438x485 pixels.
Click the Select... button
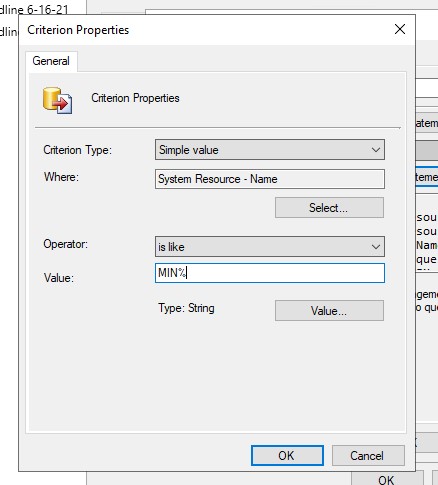[x=329, y=208]
